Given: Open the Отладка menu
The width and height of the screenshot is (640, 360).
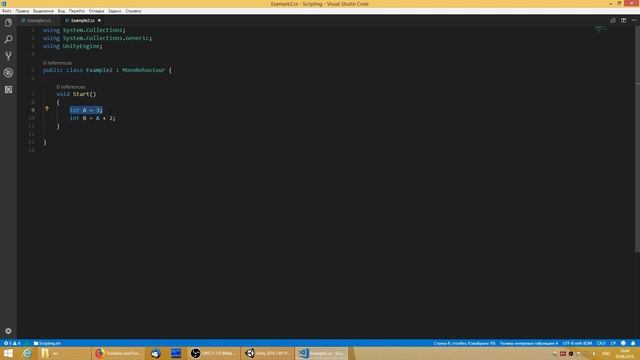Looking at the screenshot, I should (x=96, y=11).
